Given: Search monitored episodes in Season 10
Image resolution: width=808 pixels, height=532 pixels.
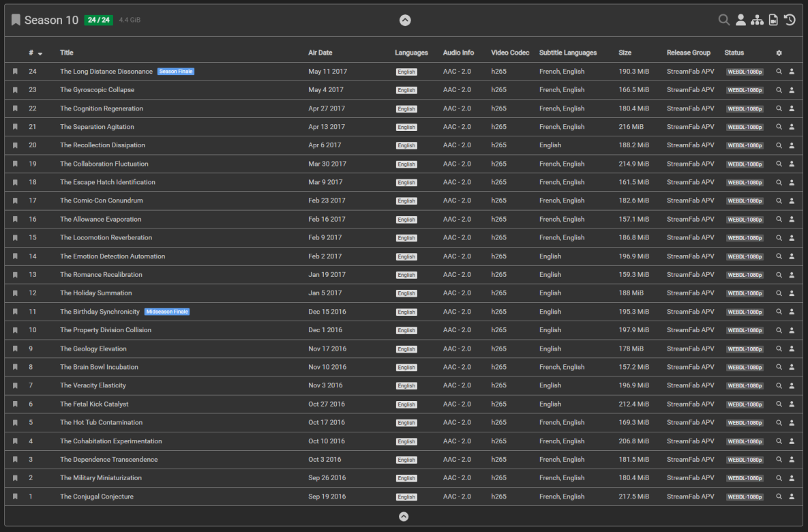Looking at the screenshot, I should pyautogui.click(x=723, y=20).
